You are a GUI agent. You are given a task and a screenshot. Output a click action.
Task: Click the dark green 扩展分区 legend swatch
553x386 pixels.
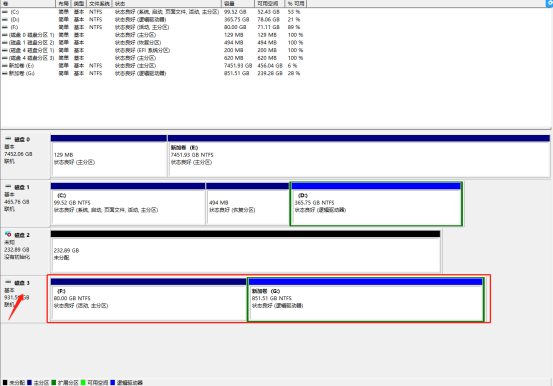(54, 382)
